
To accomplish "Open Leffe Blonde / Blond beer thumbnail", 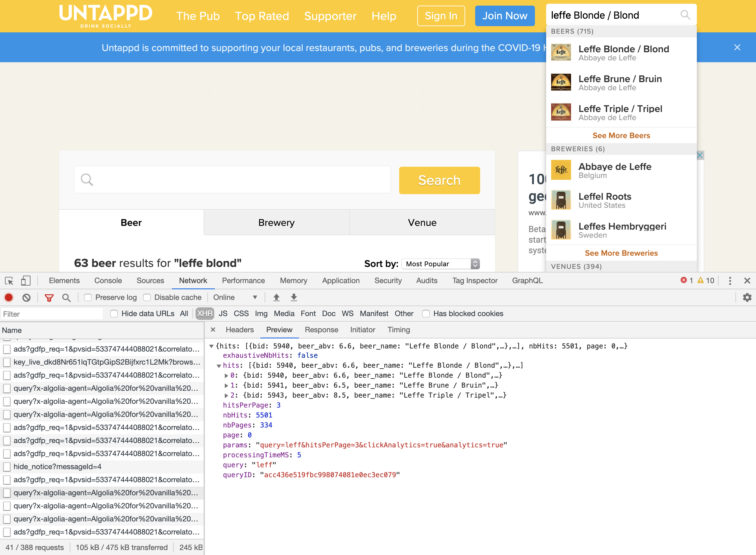I will 561,52.
